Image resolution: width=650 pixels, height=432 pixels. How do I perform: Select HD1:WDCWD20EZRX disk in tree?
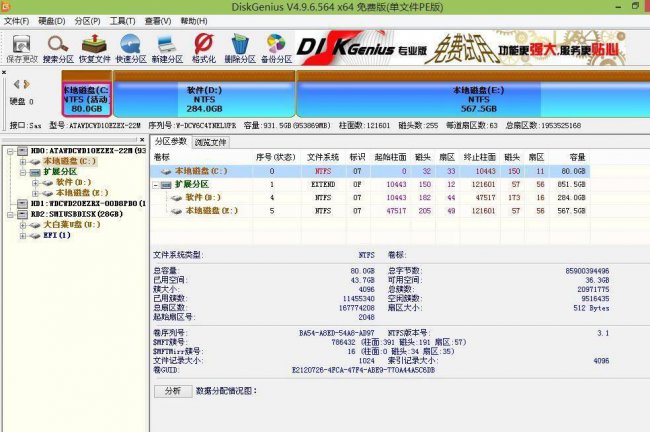point(88,204)
